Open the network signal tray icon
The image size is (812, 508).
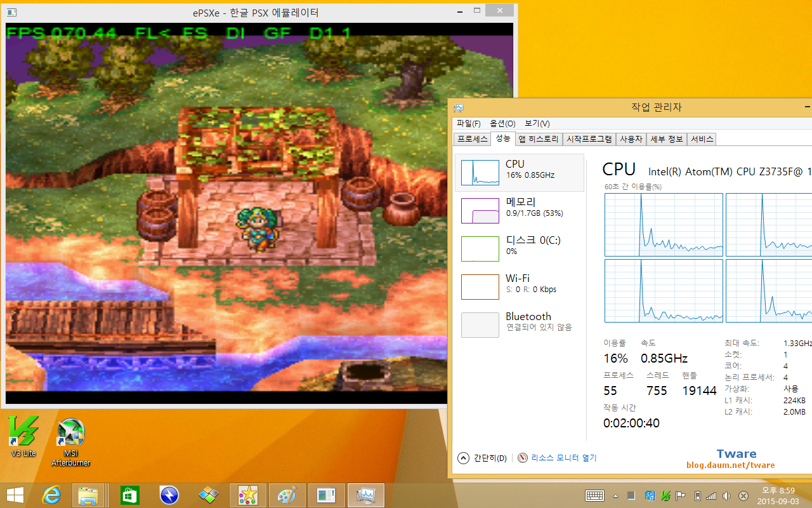coord(711,495)
